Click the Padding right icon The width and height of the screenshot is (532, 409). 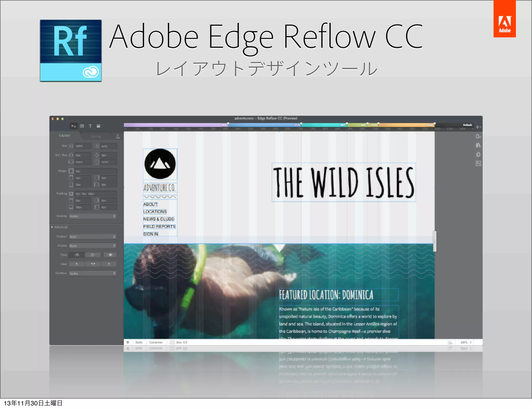click(x=97, y=200)
